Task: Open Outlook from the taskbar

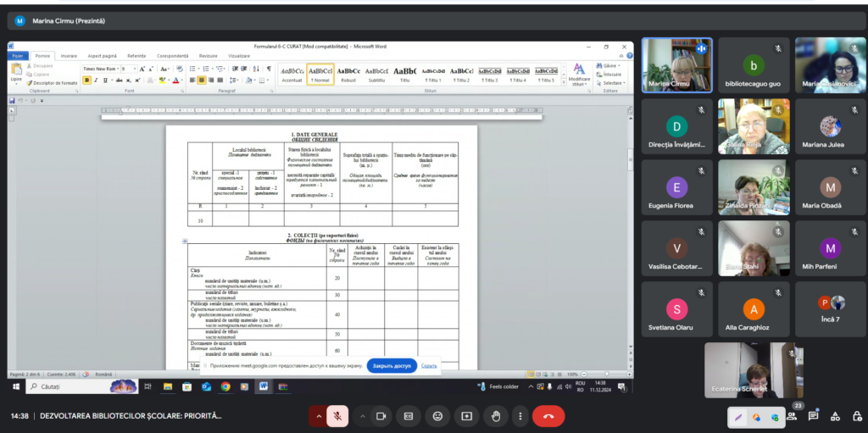Action: tap(206, 386)
